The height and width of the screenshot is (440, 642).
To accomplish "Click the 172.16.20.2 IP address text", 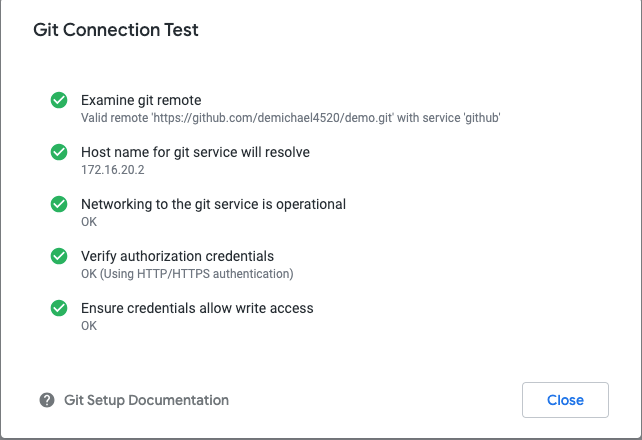I will (x=113, y=169).
